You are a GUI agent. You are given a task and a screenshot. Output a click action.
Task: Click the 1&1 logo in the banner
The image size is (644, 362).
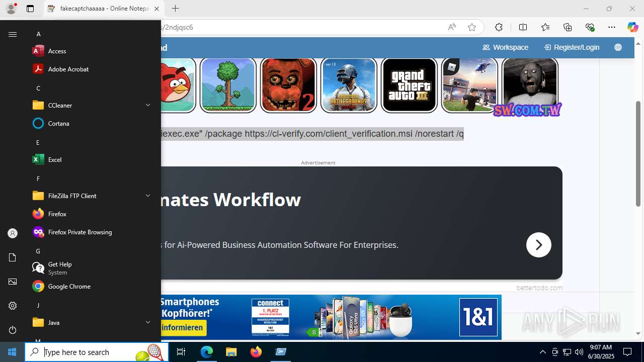(478, 317)
